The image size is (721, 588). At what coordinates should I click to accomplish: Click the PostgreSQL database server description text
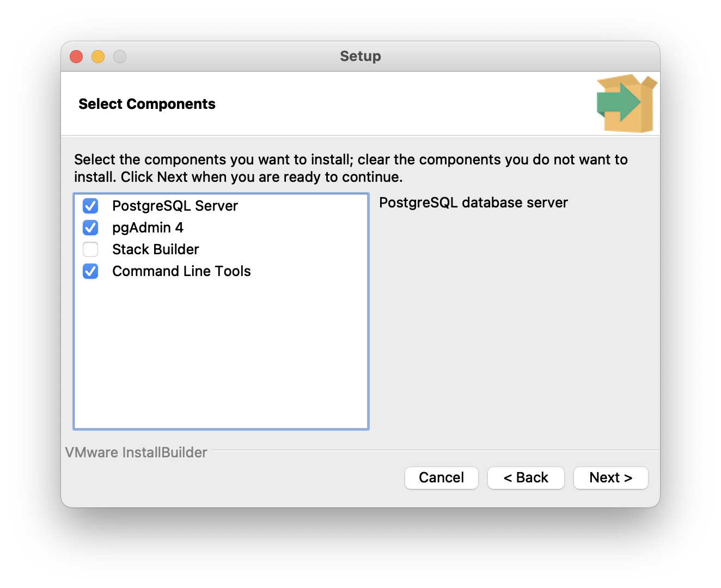[474, 203]
